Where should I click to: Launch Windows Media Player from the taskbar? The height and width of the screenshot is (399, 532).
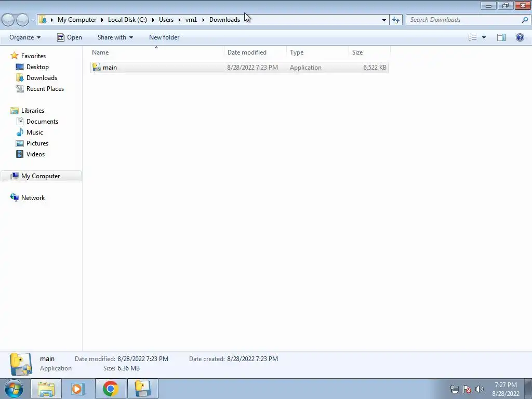78,389
